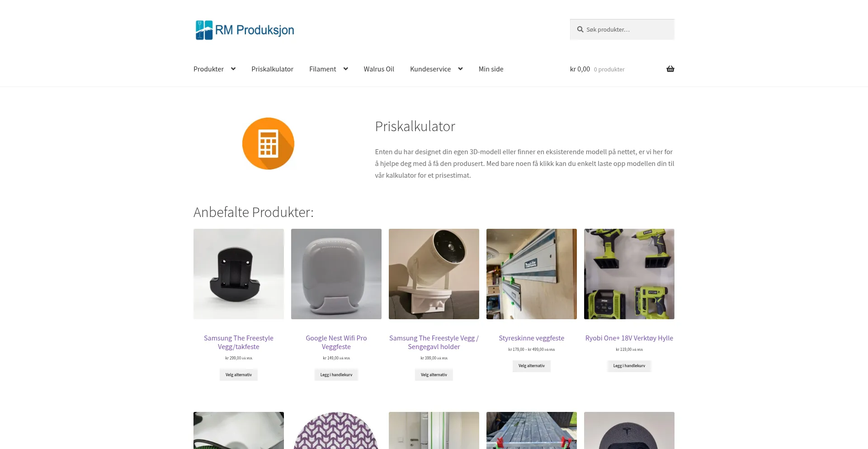Open the Kundeservice menu item
This screenshot has width=868, height=449.
pyautogui.click(x=430, y=69)
